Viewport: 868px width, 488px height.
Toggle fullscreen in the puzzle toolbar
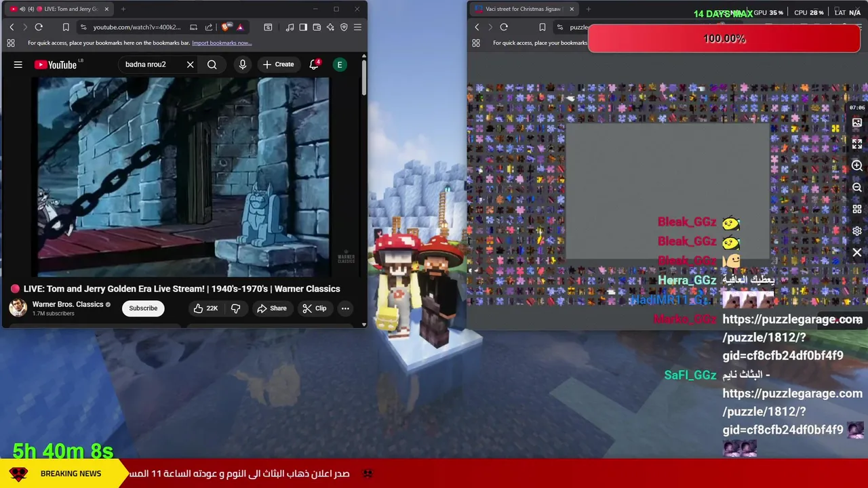pyautogui.click(x=857, y=144)
